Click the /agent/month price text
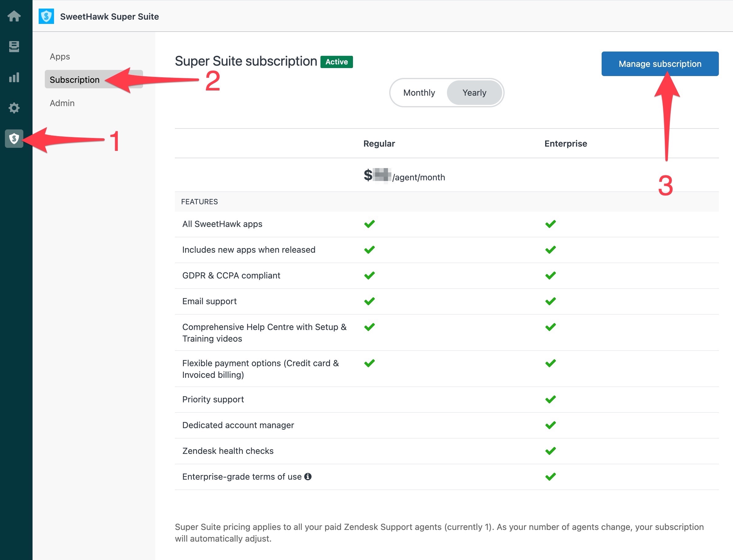Screen dimensions: 733x560 pyautogui.click(x=419, y=177)
